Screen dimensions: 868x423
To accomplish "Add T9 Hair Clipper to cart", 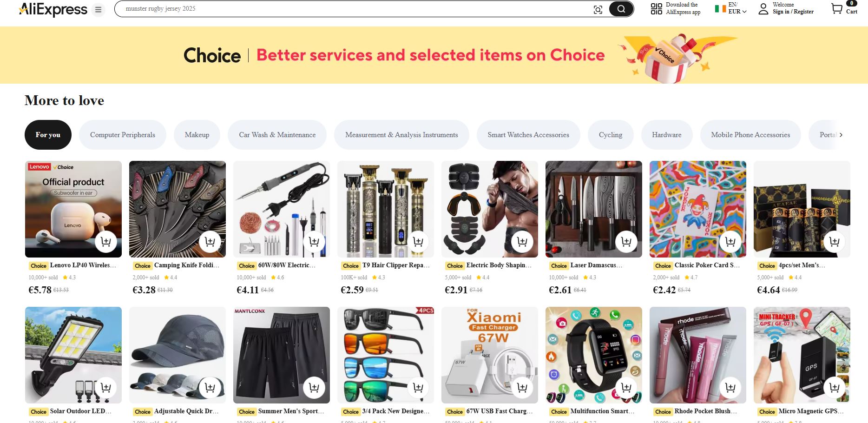I will pyautogui.click(x=418, y=242).
